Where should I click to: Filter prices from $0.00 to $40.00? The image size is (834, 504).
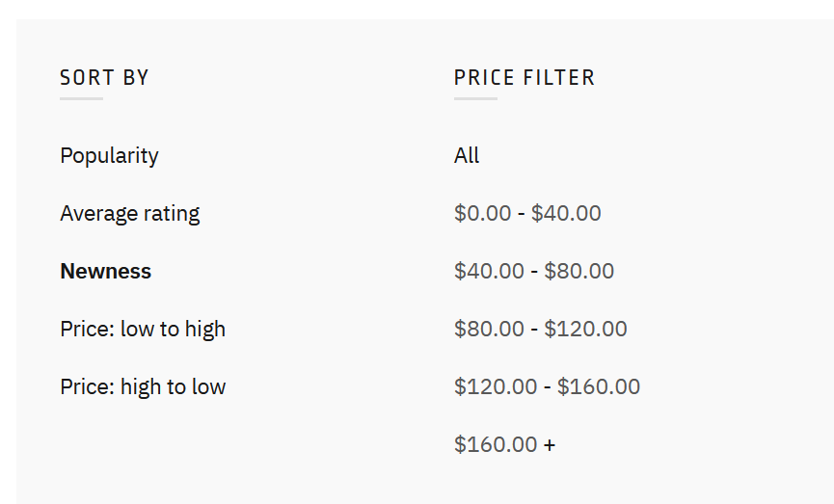click(527, 214)
